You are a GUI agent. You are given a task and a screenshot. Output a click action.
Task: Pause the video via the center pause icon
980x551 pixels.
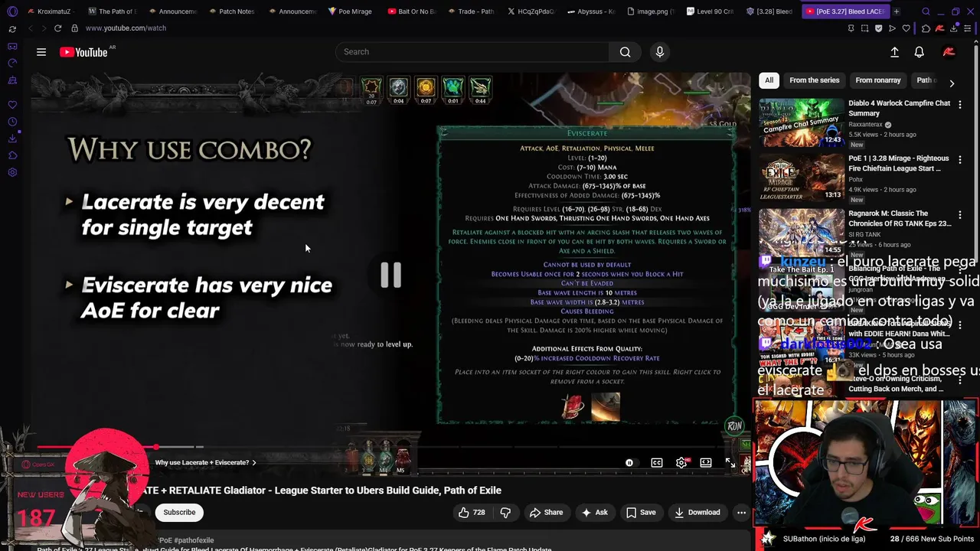click(x=390, y=275)
